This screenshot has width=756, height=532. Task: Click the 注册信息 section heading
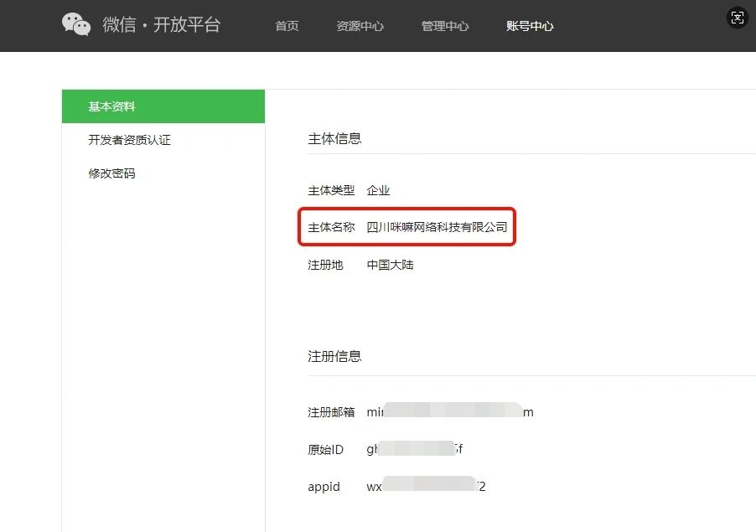[334, 356]
